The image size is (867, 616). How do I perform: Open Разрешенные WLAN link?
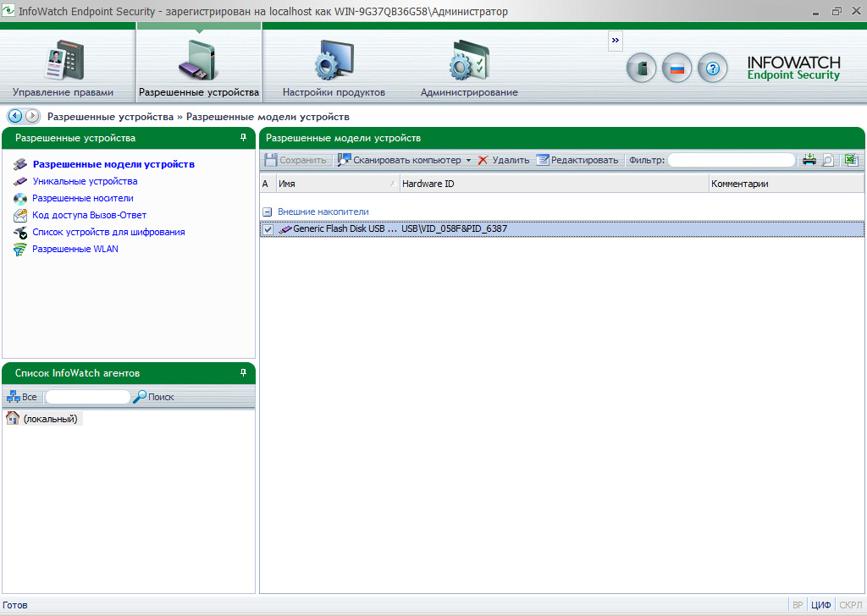(x=75, y=249)
